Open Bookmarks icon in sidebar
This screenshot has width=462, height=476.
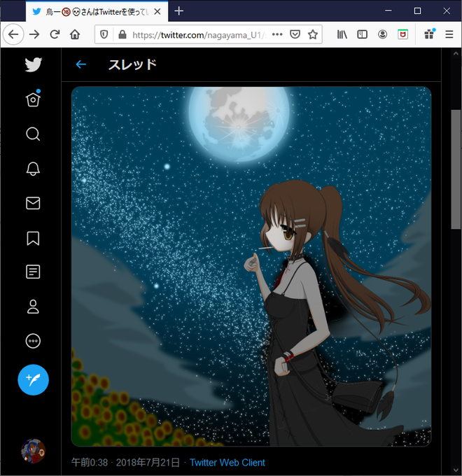(x=33, y=238)
